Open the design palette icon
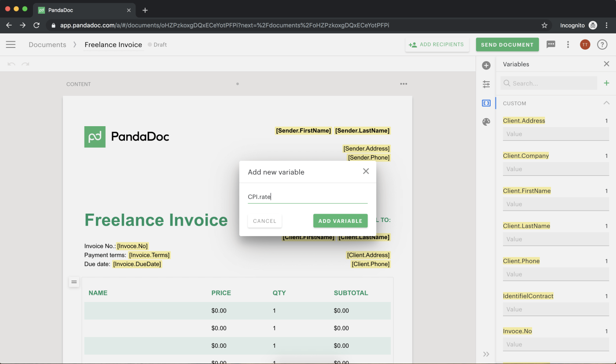 (486, 122)
